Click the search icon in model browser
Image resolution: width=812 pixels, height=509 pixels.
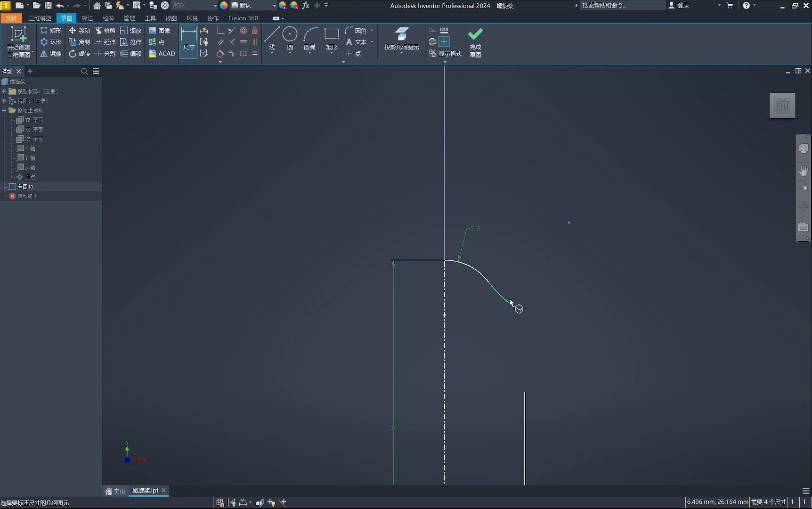84,71
